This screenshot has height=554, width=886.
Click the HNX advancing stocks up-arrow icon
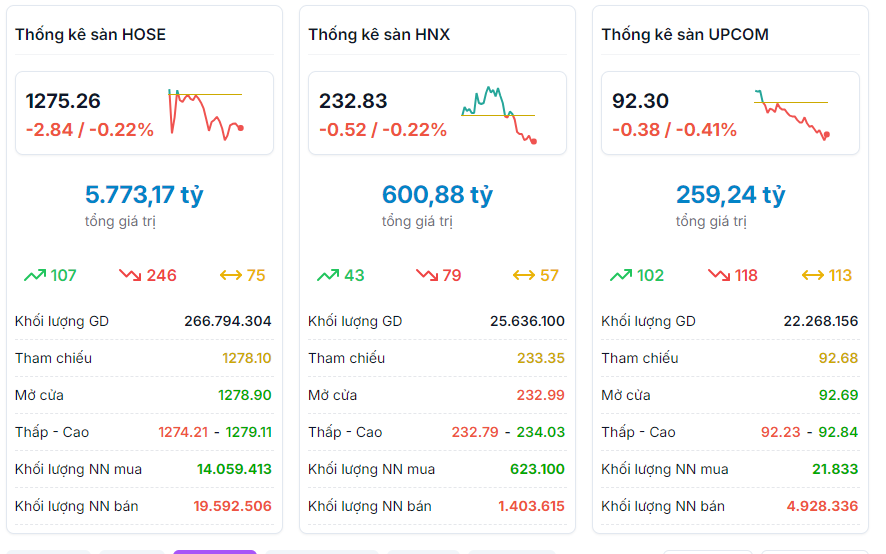click(328, 275)
